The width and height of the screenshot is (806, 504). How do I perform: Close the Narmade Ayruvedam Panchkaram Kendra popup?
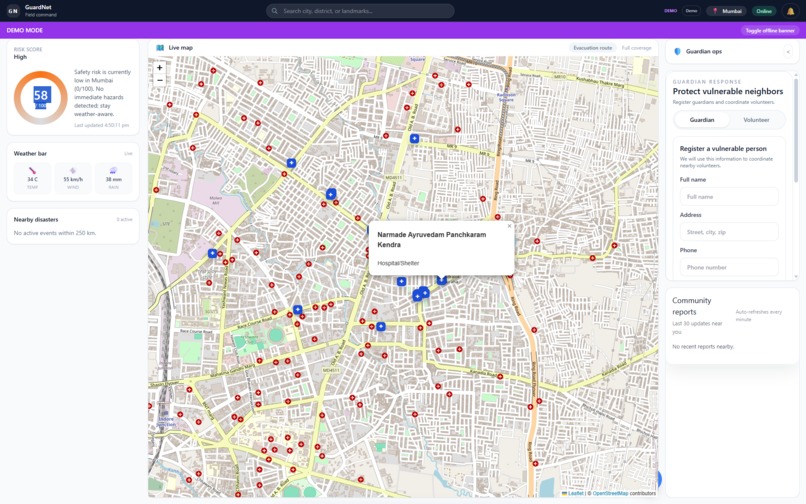click(509, 226)
